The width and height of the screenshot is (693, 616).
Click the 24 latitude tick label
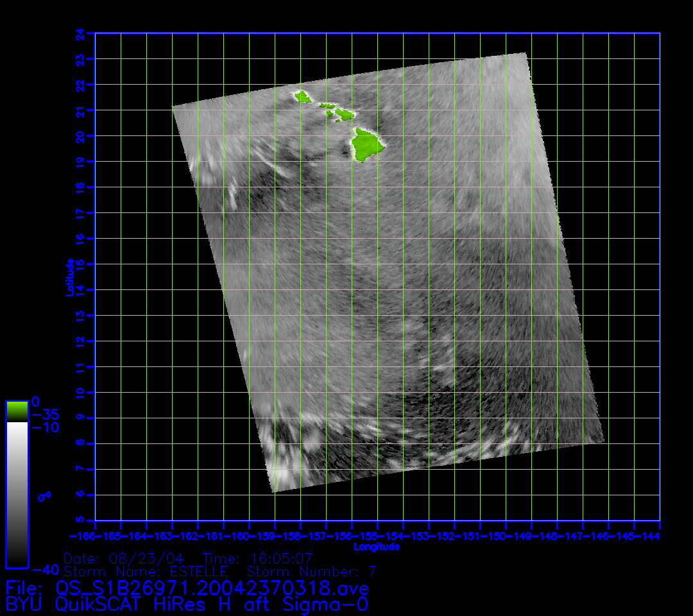pos(80,33)
